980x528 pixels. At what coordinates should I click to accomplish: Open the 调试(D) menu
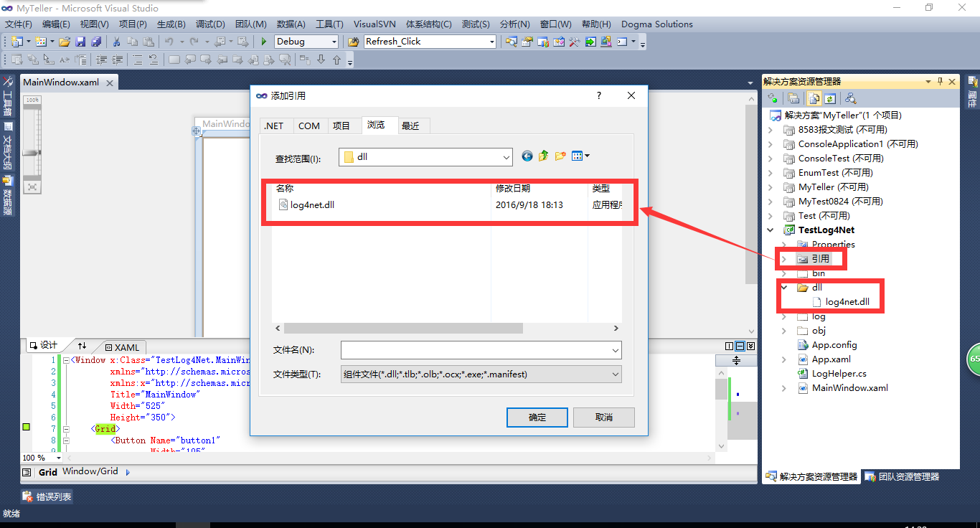pyautogui.click(x=210, y=24)
